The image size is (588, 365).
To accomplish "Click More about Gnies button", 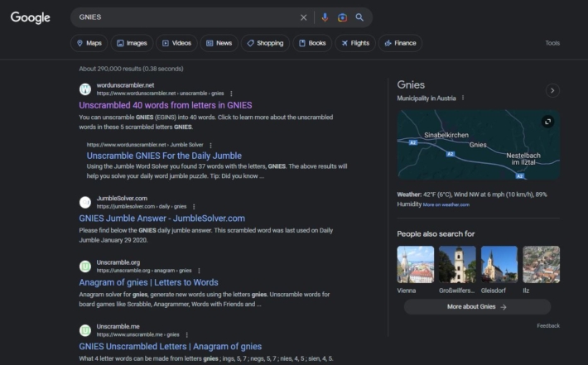I will [x=477, y=306].
